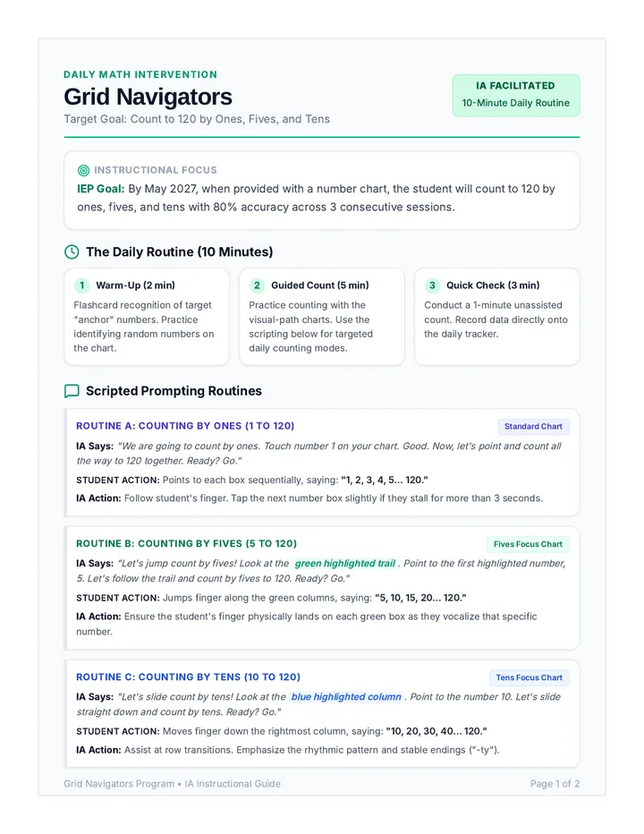The image size is (644, 834).
Task: Click the step 2 circle badge for Guided Count
Action: tap(257, 285)
